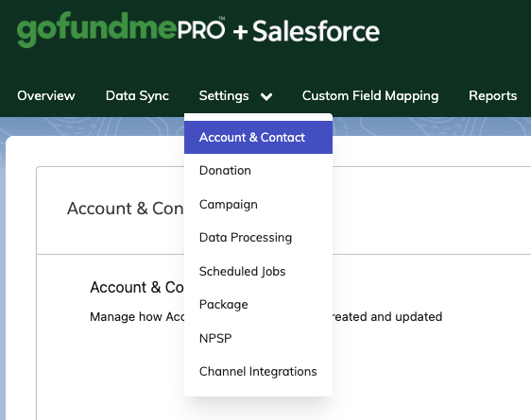This screenshot has height=420, width=531.
Task: Click the bold Account & Co section subheading
Action: pyautogui.click(x=136, y=288)
